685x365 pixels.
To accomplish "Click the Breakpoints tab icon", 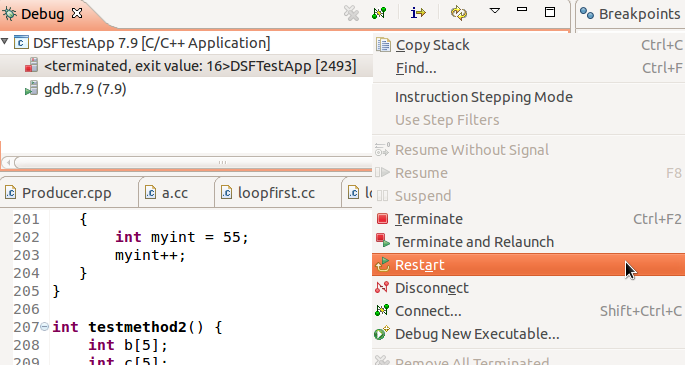I will 587,14.
